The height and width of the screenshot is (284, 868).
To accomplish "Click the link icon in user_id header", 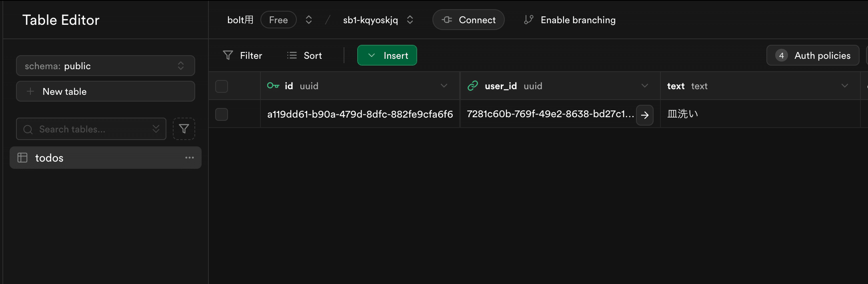I will pyautogui.click(x=473, y=86).
